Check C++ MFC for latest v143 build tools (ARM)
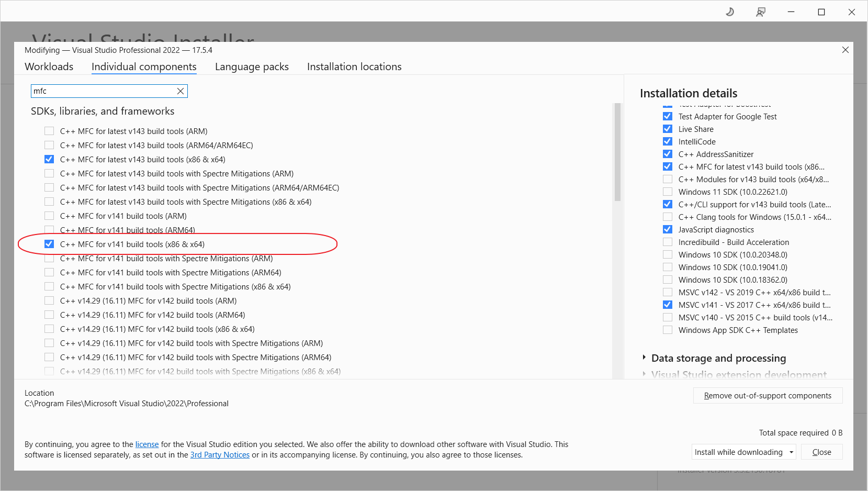The width and height of the screenshot is (868, 491). click(49, 131)
